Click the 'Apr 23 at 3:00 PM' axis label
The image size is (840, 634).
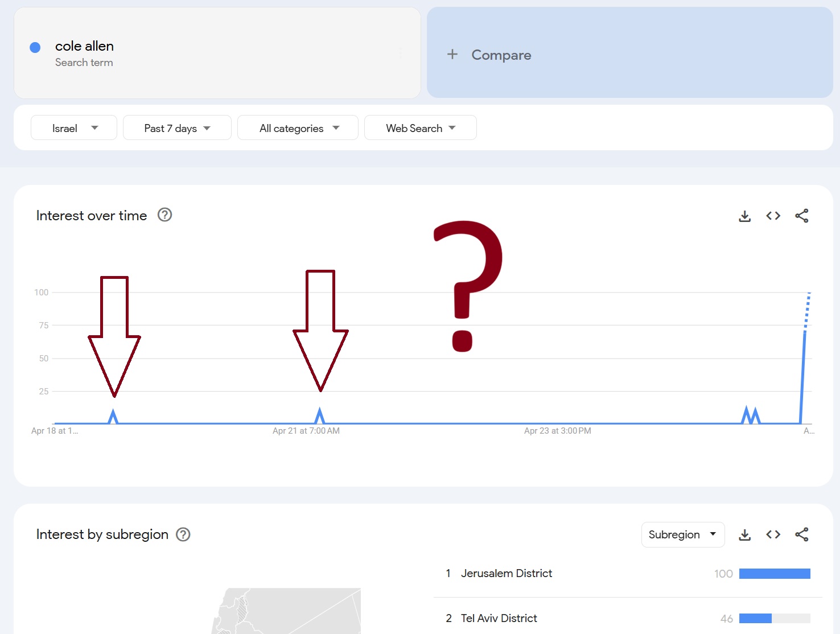pyautogui.click(x=558, y=431)
